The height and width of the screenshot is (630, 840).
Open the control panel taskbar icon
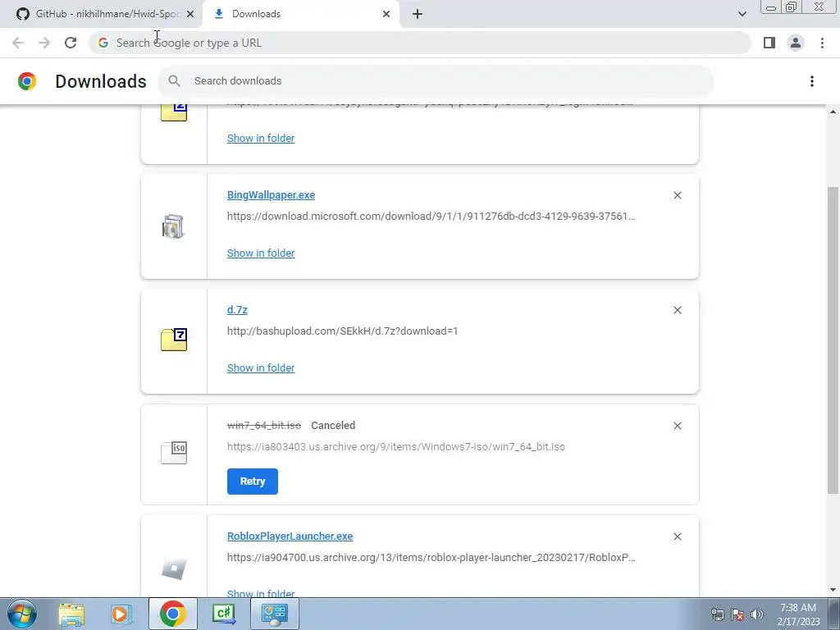pyautogui.click(x=274, y=614)
